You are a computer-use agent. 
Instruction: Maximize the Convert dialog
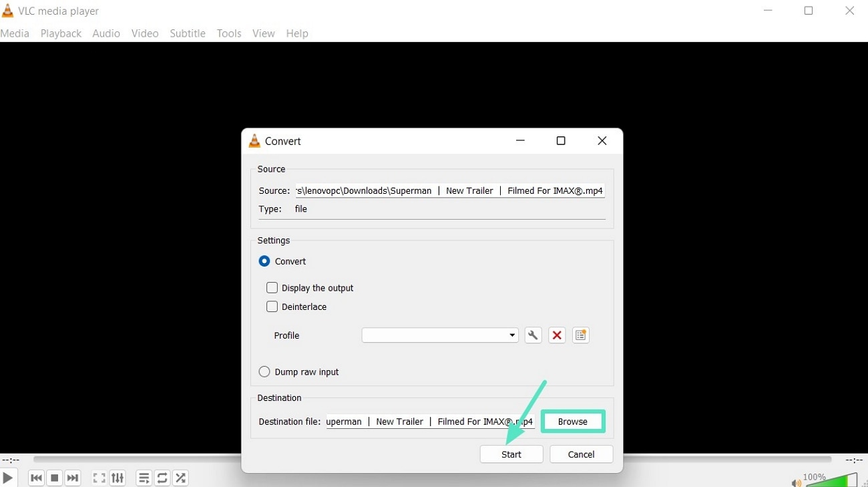pyautogui.click(x=561, y=141)
